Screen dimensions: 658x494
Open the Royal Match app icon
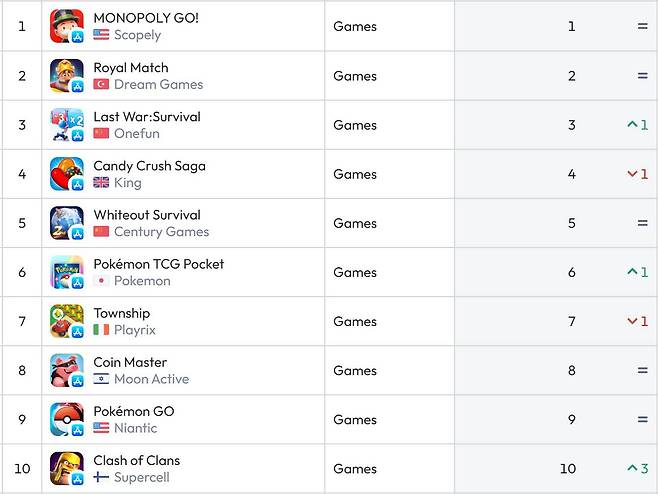click(x=67, y=76)
